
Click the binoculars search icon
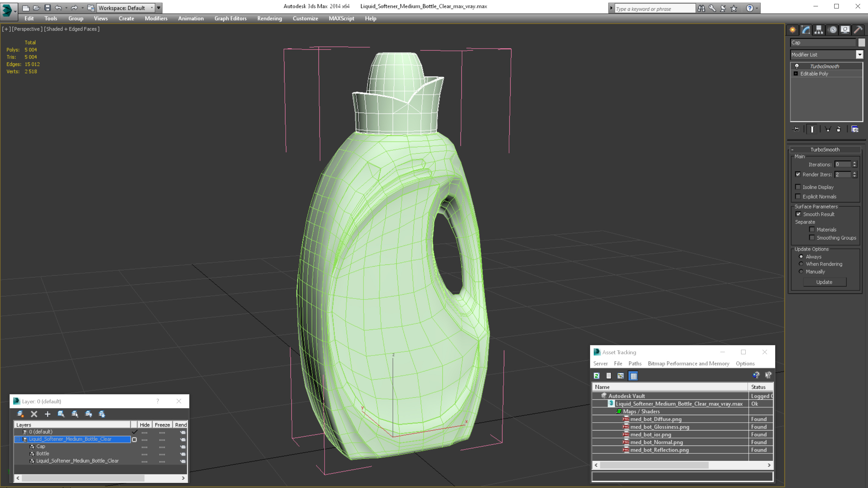click(x=702, y=8)
